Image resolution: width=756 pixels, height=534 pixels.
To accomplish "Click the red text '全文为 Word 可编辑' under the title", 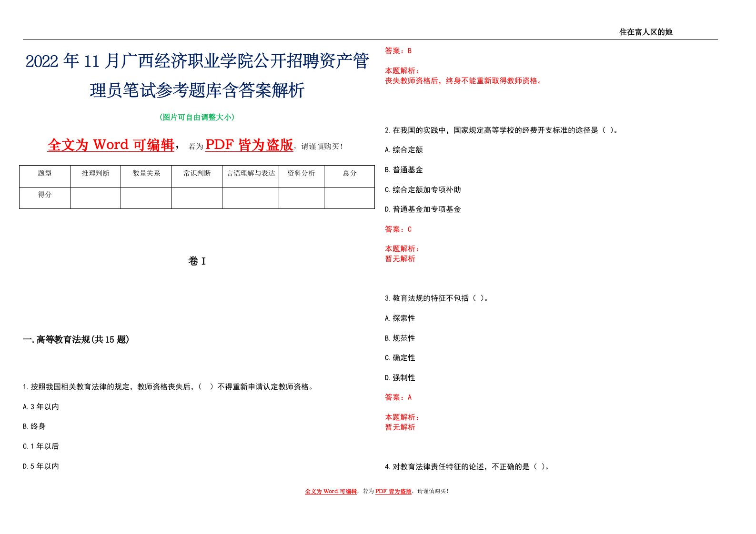I will coord(111,145).
